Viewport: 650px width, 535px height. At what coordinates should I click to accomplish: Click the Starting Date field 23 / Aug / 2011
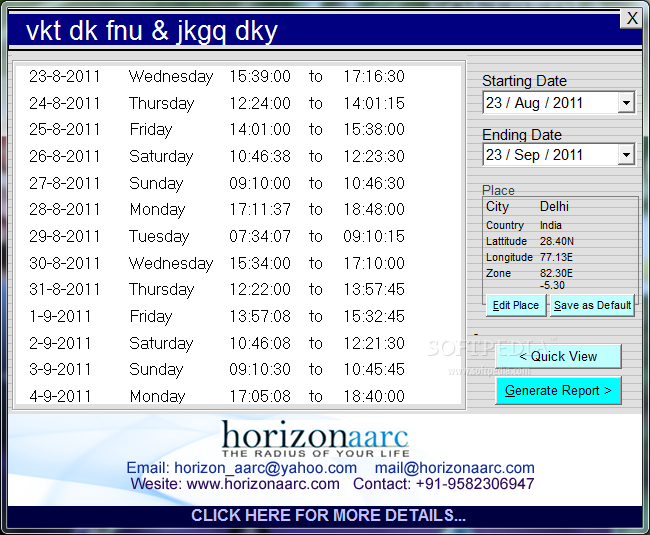pyautogui.click(x=558, y=102)
